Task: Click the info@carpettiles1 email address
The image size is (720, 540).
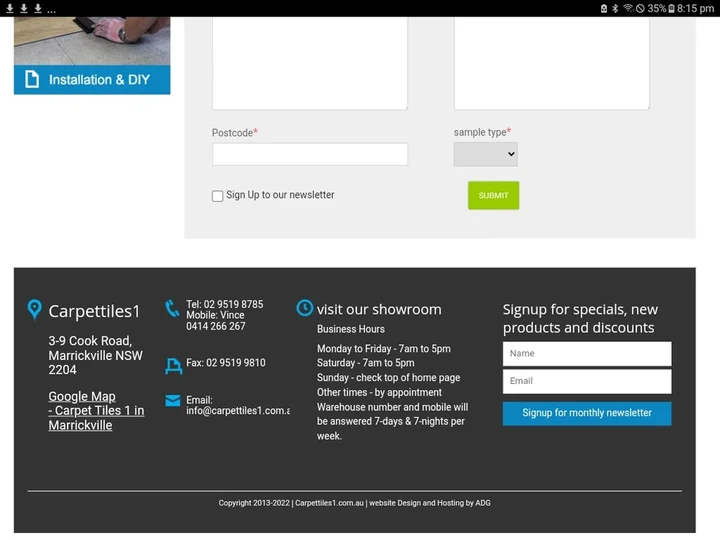Action: pyautogui.click(x=237, y=411)
